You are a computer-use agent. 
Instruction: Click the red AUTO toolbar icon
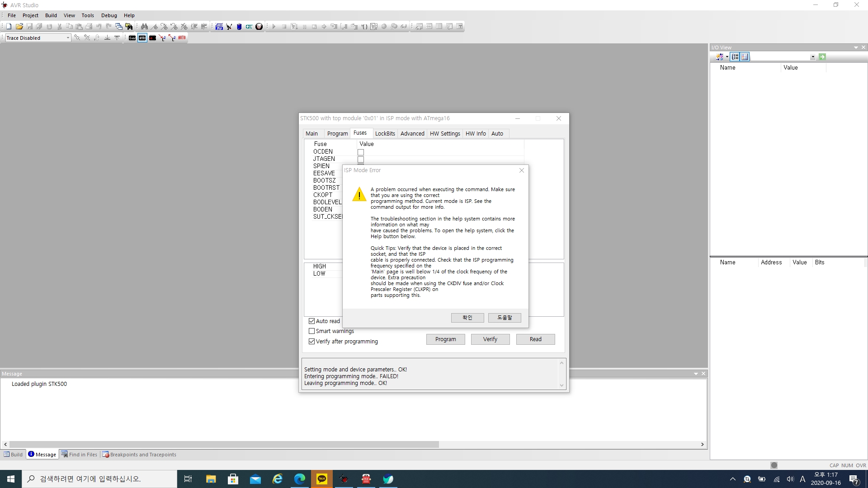pos(182,38)
